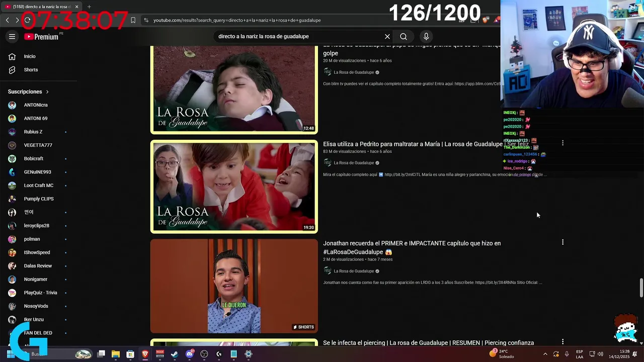Open the Loot Craft MC subscription
This screenshot has width=644, height=362.
(x=38, y=186)
